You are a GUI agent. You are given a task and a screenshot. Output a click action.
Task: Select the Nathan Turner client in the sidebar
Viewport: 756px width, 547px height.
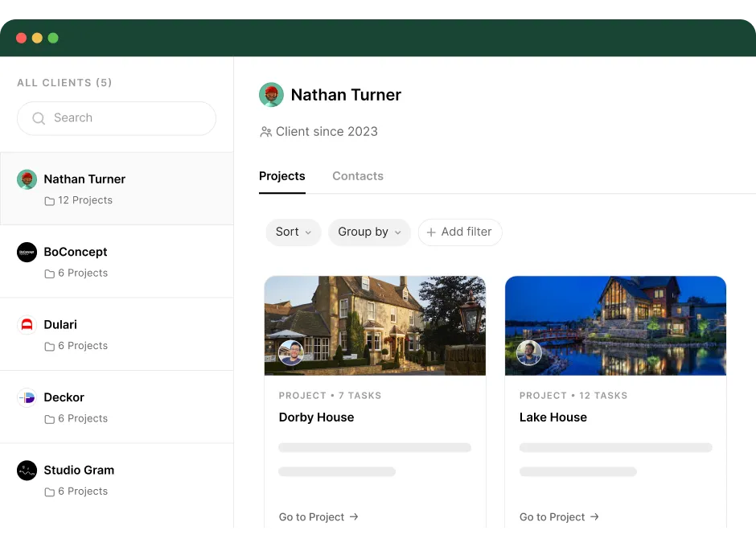[117, 188]
